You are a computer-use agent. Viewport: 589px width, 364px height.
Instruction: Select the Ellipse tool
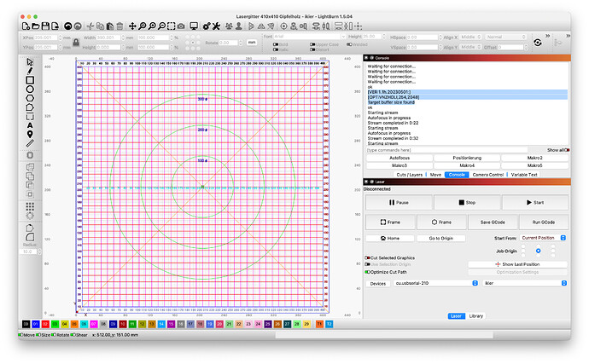tap(30, 89)
